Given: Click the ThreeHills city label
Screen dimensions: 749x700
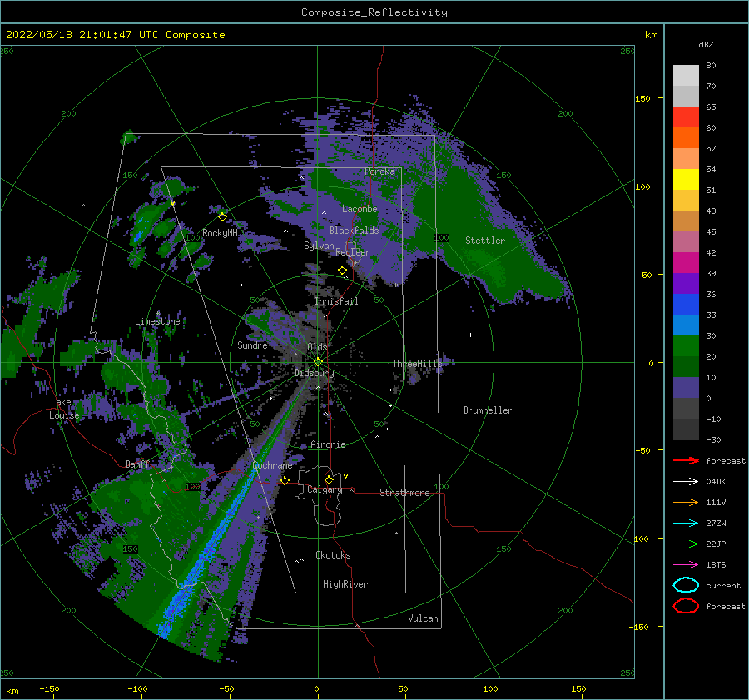Looking at the screenshot, I should [418, 364].
